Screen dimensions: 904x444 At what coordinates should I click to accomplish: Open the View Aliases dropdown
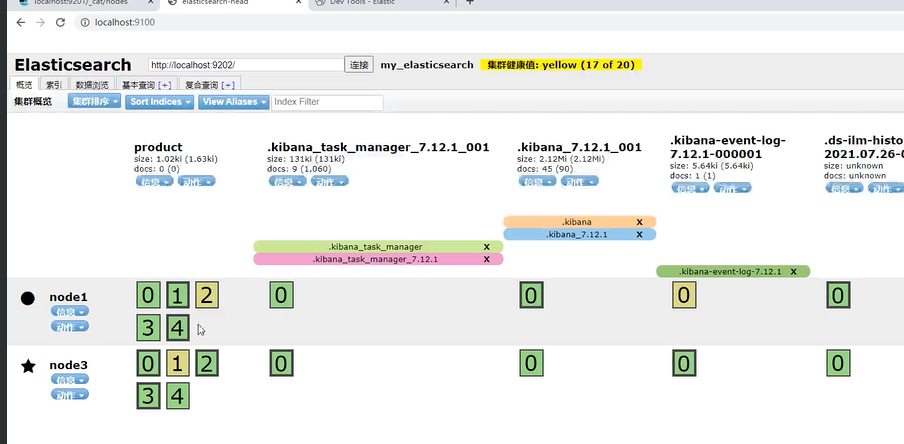[x=234, y=101]
